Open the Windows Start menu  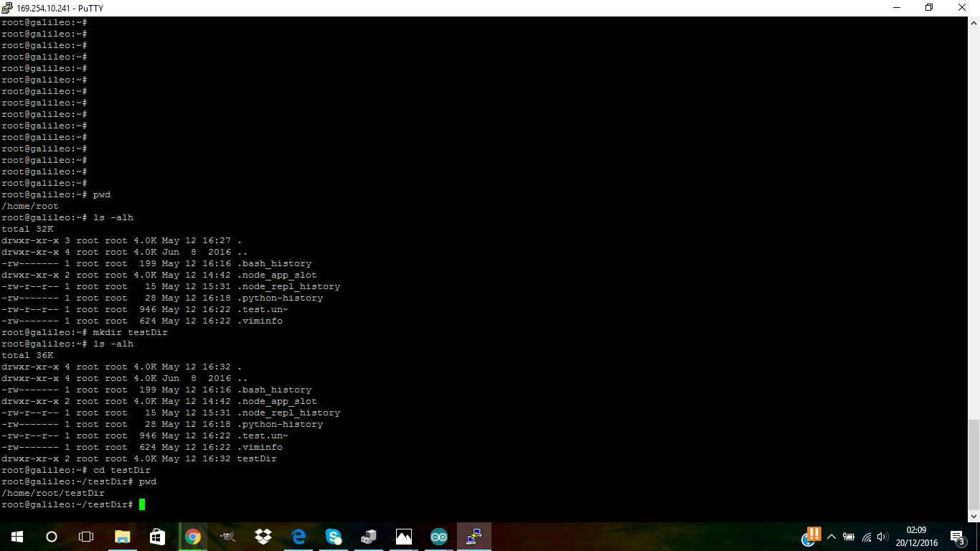pos(17,537)
